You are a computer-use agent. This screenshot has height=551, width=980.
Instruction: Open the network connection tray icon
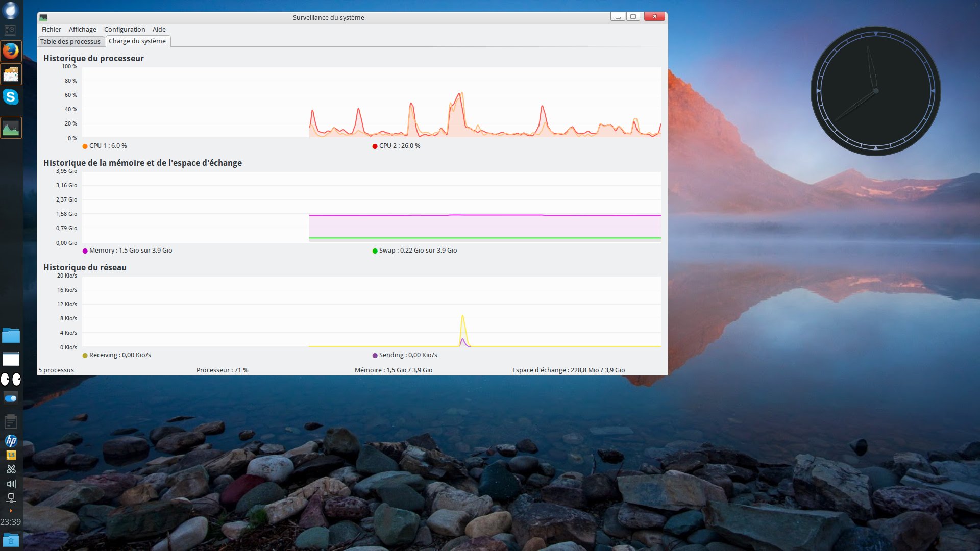(x=11, y=498)
